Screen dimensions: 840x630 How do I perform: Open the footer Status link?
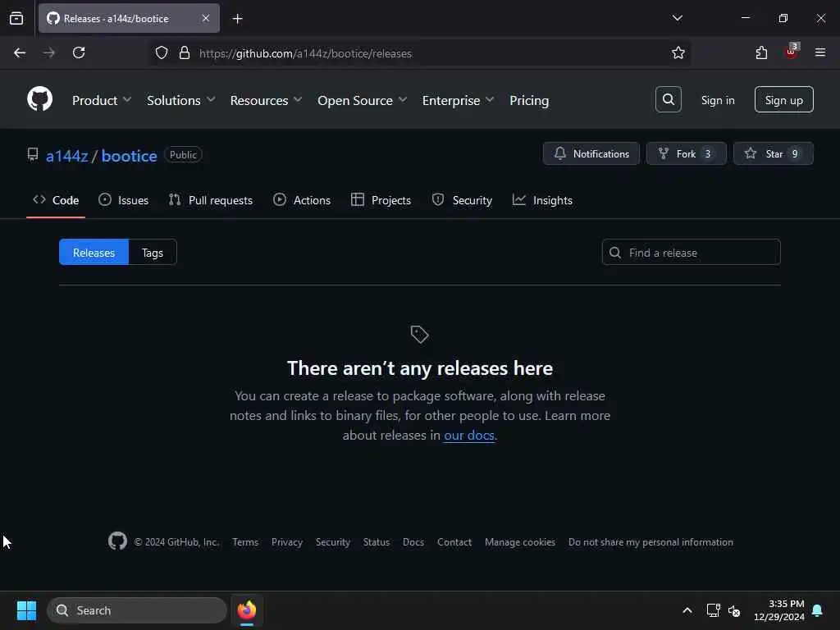[376, 541]
